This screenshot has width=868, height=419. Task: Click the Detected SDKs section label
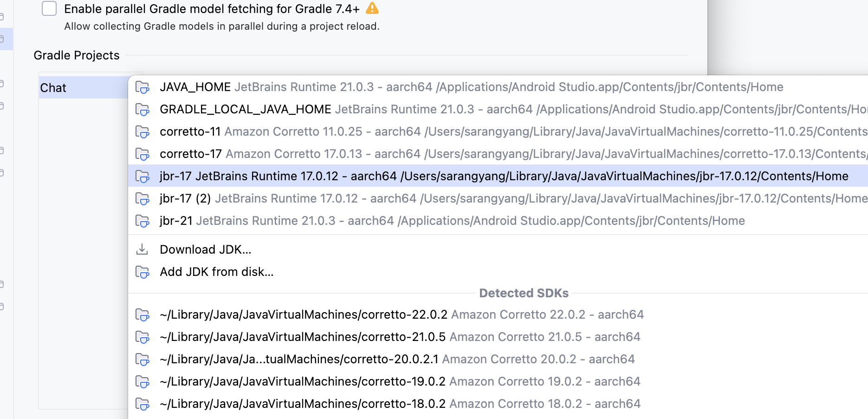coord(524,293)
